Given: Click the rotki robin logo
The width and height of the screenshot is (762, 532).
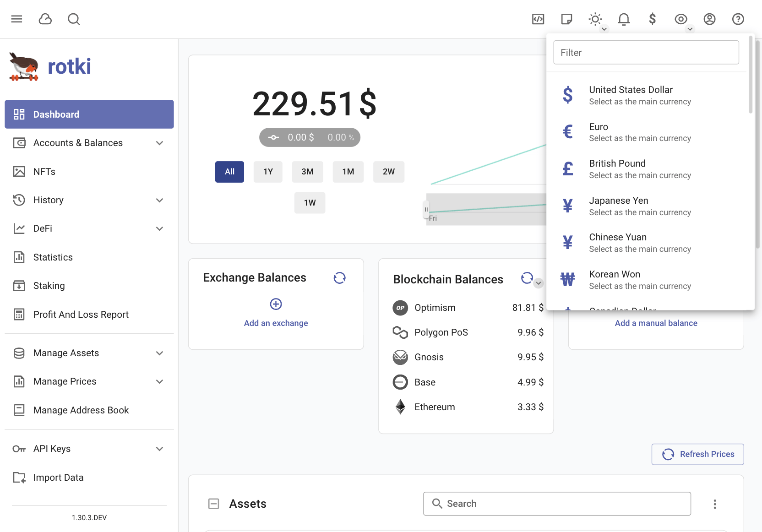Looking at the screenshot, I should (x=23, y=67).
